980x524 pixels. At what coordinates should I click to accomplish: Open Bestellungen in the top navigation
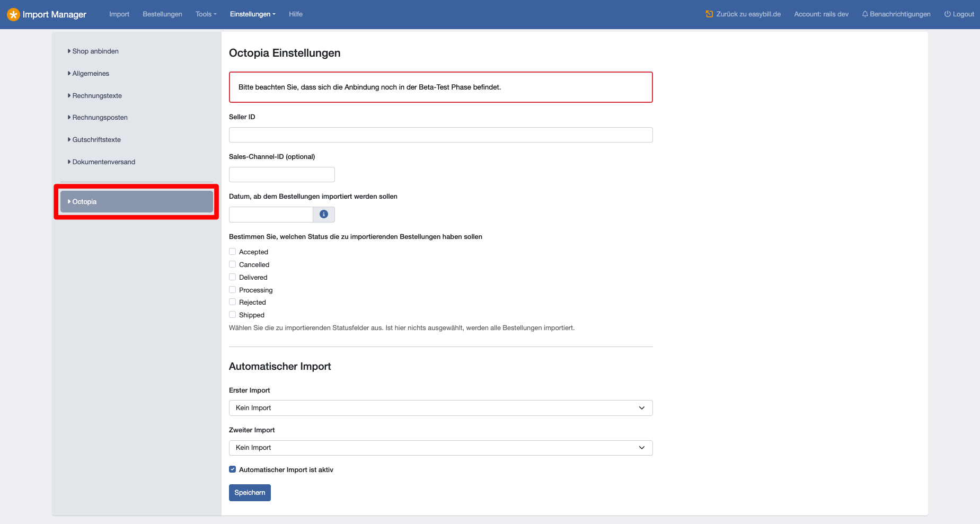click(162, 14)
